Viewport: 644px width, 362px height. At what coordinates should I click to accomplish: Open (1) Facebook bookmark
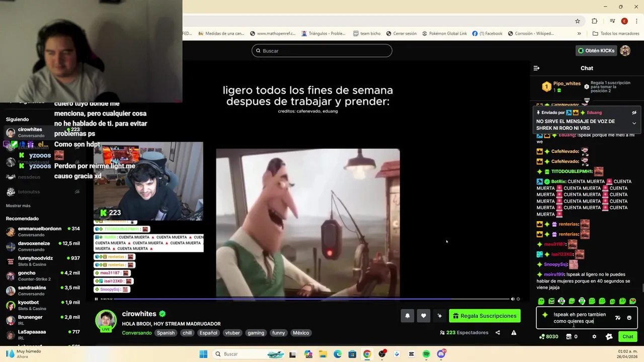[x=487, y=34]
